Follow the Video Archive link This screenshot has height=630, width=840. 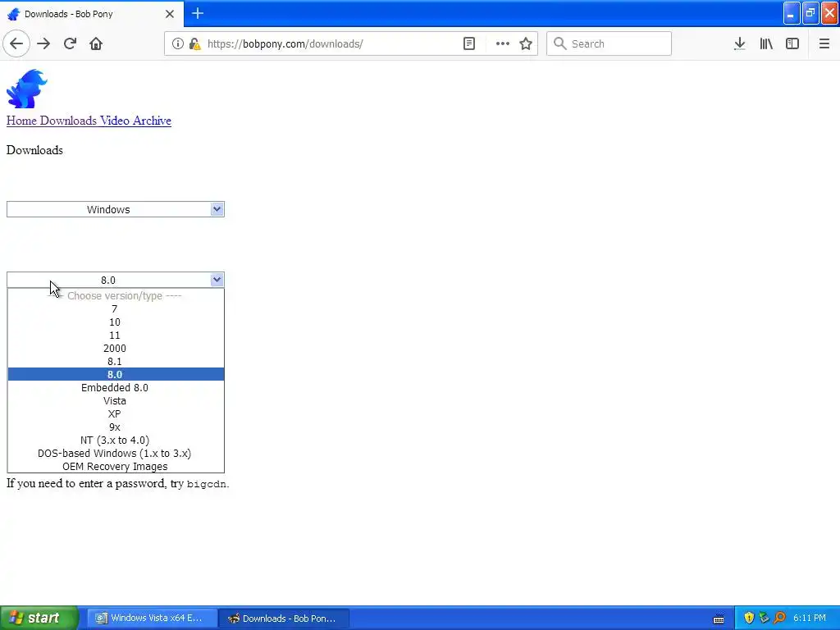coord(135,121)
